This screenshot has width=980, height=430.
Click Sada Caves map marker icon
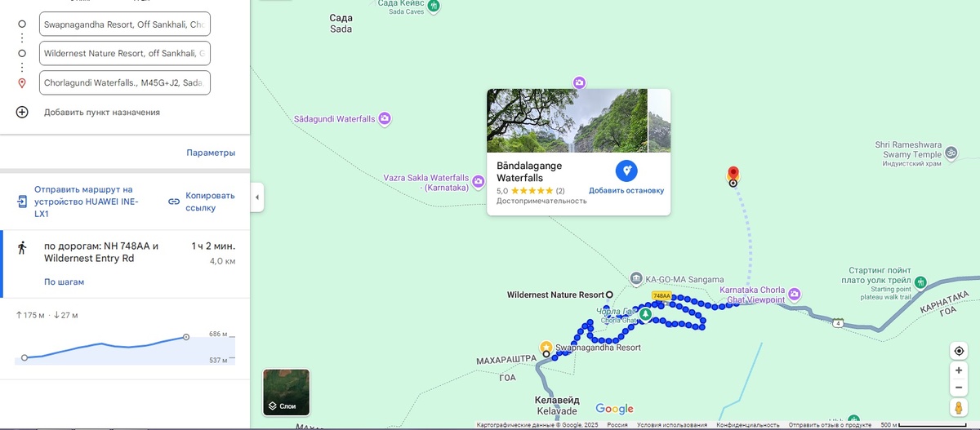point(434,6)
